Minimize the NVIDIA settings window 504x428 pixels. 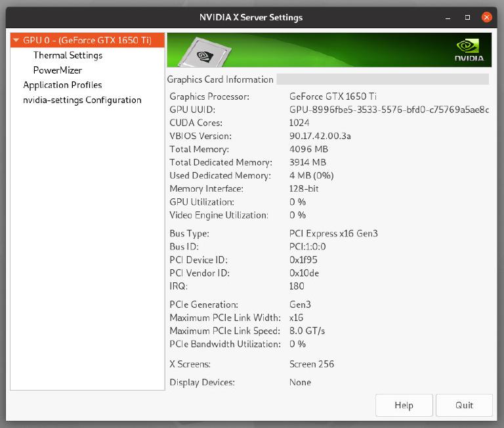448,17
